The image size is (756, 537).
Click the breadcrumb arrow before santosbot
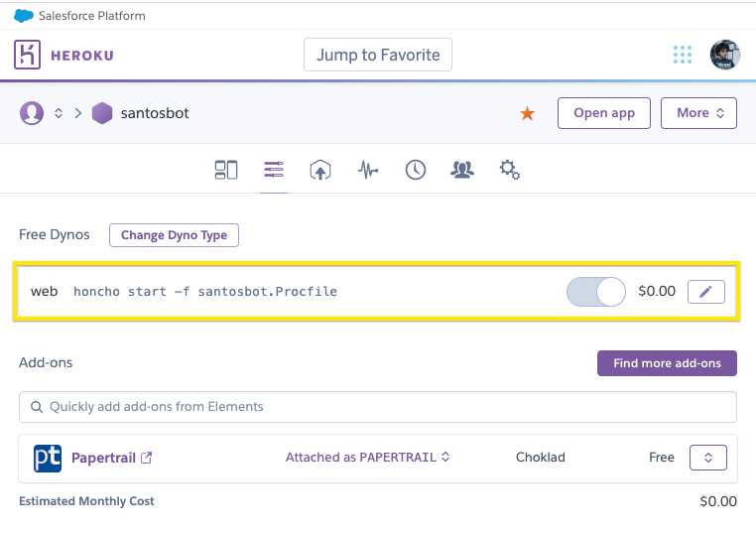(78, 113)
